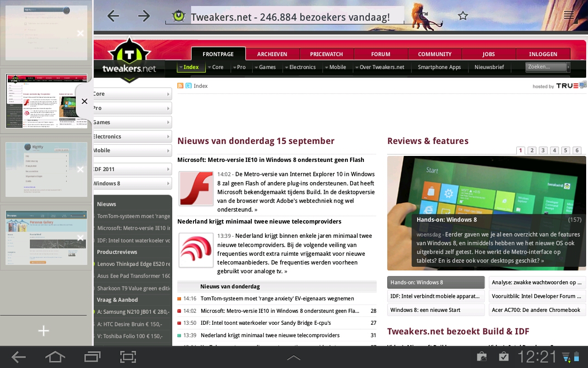Tap the Android back button in the system bar
The height and width of the screenshot is (368, 588).
19,357
